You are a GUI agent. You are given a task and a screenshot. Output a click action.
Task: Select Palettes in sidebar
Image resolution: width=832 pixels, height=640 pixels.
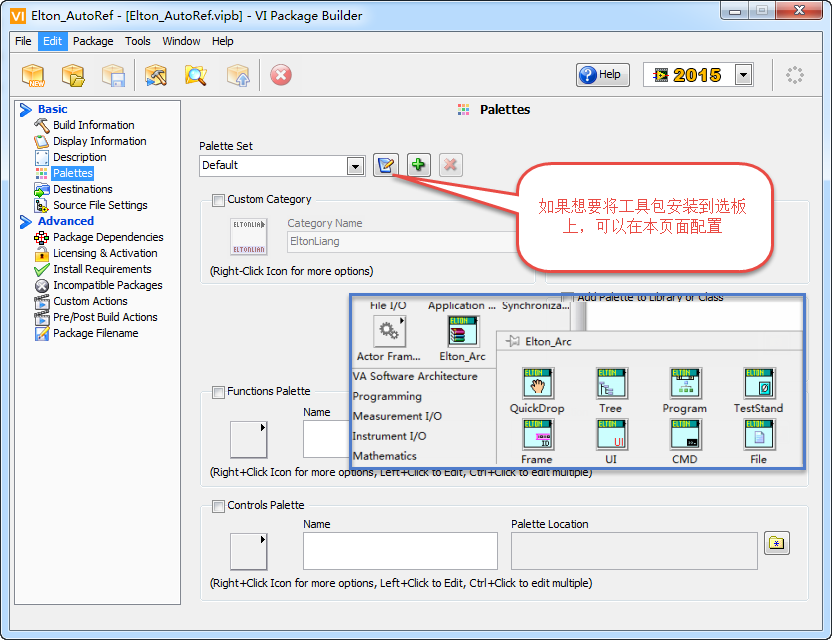73,173
